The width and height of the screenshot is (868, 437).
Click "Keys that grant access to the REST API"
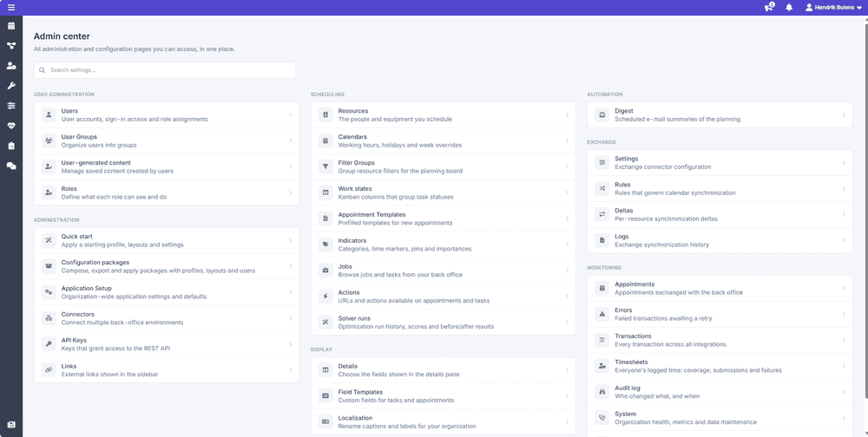[x=115, y=349]
